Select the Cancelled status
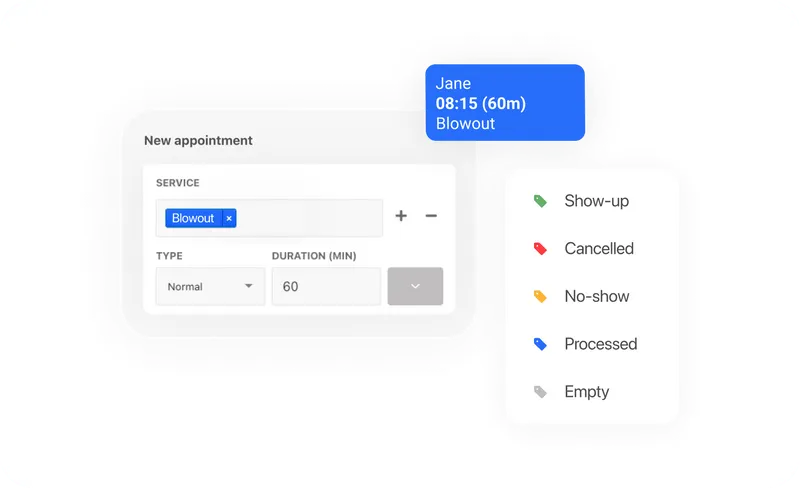This screenshot has width=800, height=488. coord(599,249)
